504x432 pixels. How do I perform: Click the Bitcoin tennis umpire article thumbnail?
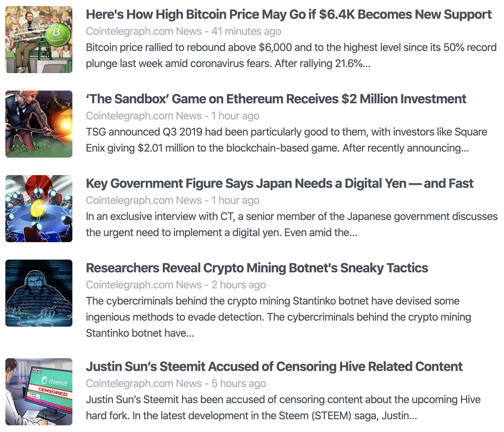click(x=39, y=40)
